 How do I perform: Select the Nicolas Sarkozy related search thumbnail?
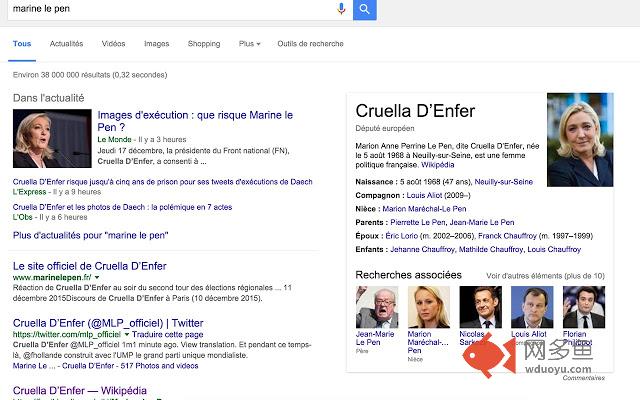[480, 307]
